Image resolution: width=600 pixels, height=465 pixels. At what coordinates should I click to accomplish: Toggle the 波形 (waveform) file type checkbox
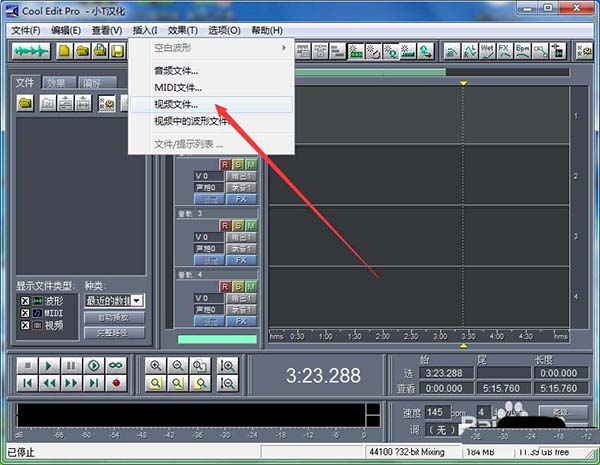[25, 301]
